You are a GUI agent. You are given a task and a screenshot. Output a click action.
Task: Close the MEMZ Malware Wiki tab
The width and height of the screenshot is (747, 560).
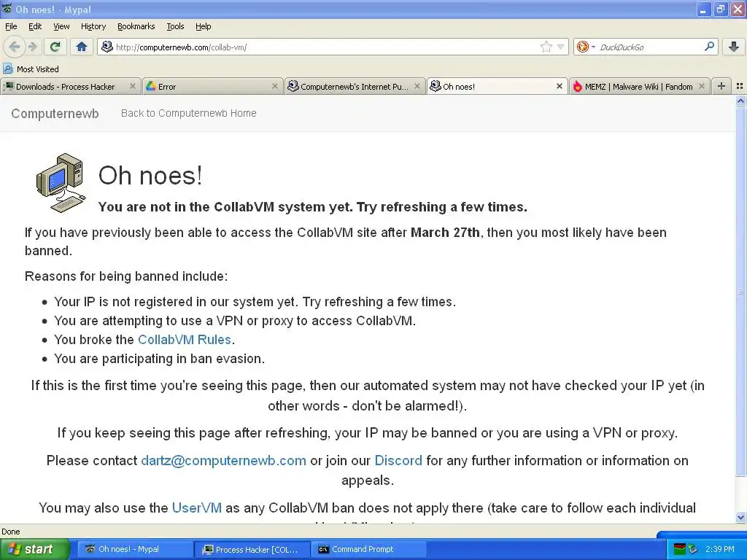pos(701,86)
